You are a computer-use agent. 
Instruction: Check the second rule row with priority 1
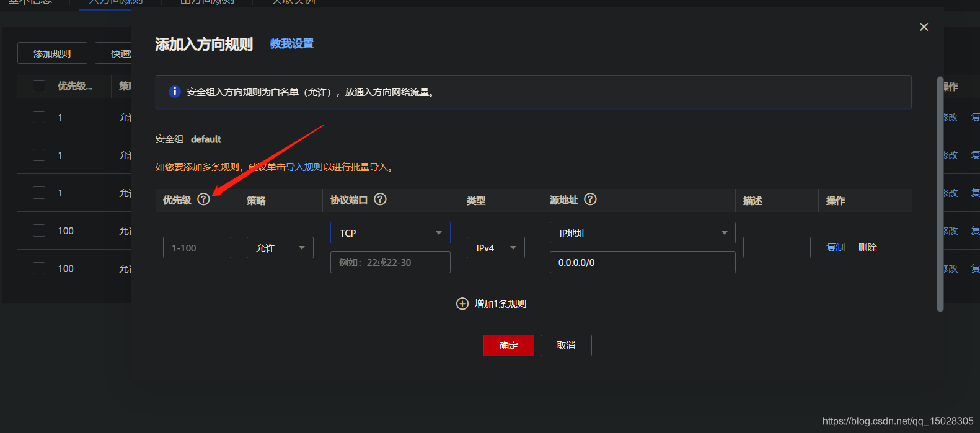click(39, 155)
